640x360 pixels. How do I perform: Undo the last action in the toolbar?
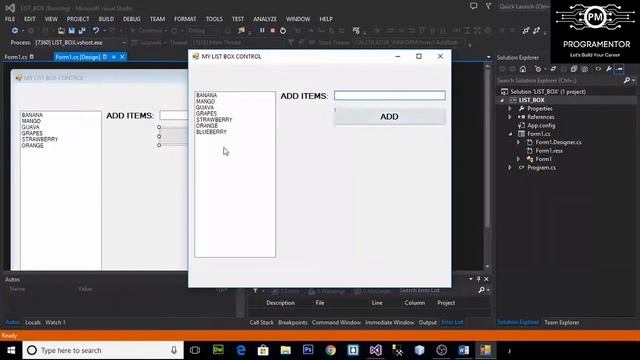[x=96, y=31]
